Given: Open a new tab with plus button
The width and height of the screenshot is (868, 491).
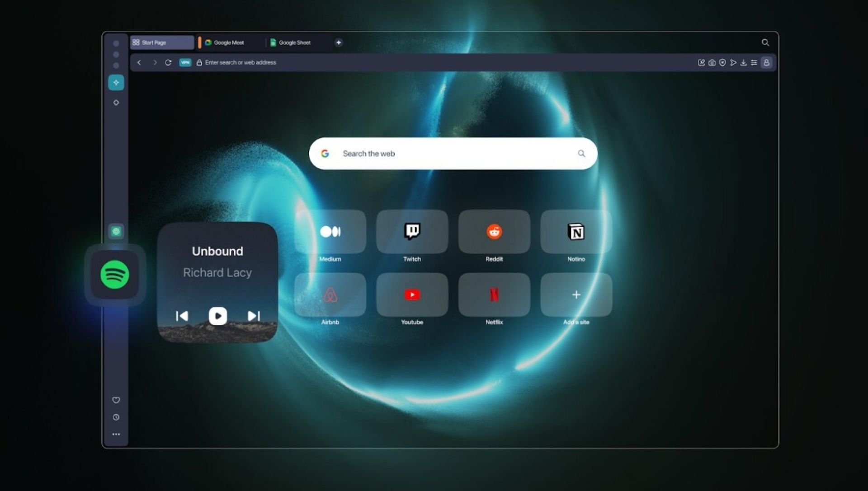Looking at the screenshot, I should tap(339, 42).
